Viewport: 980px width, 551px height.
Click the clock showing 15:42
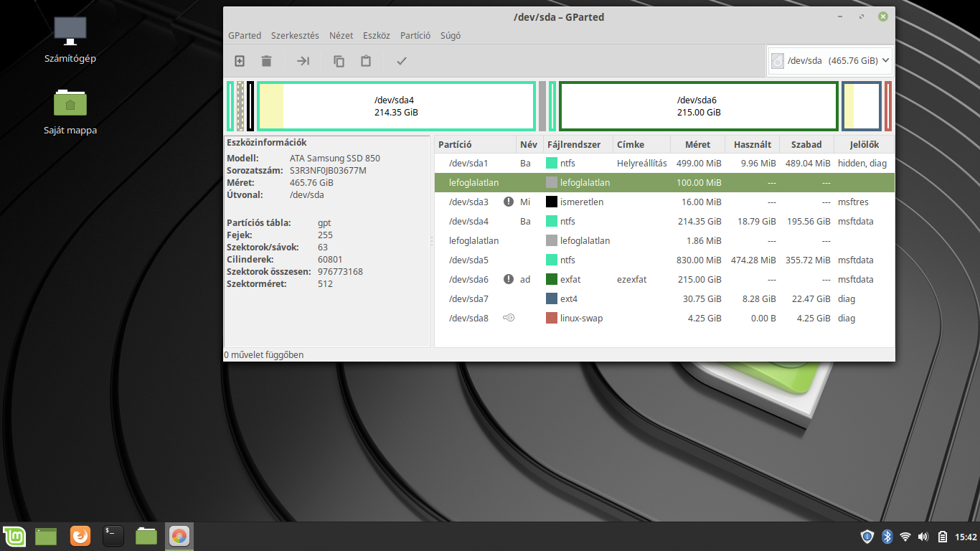coord(966,537)
